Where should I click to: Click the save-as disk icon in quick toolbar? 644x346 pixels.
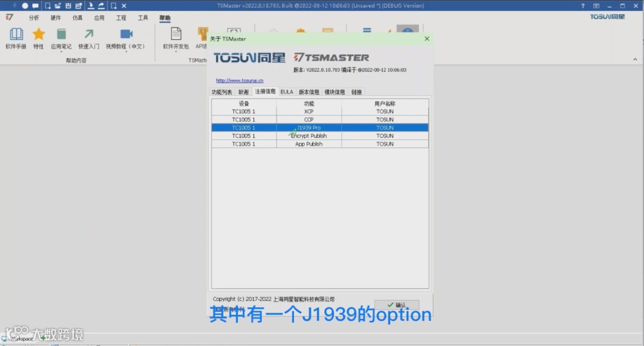click(79, 6)
